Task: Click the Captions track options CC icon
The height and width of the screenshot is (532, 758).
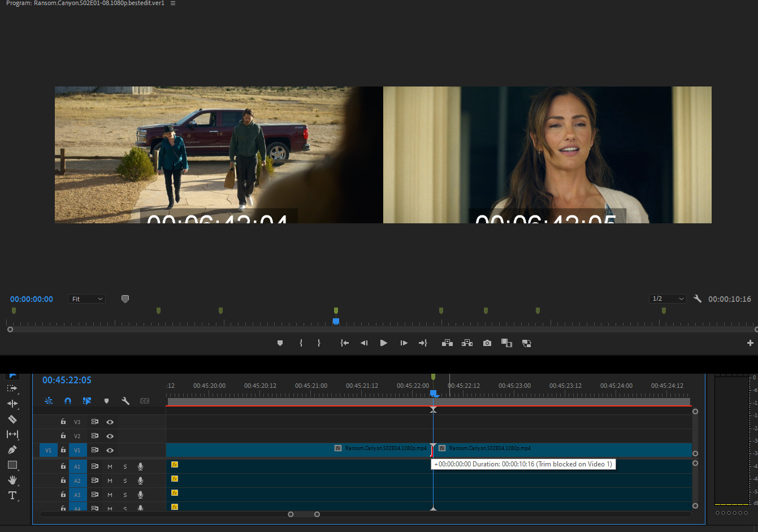Action: pos(145,401)
